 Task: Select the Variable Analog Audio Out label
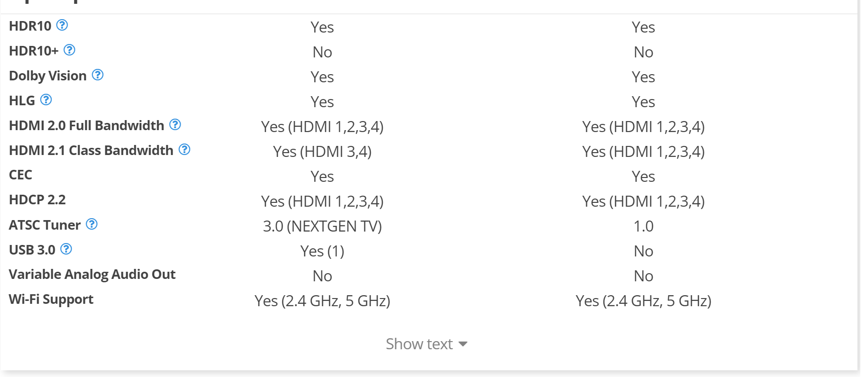pyautogui.click(x=92, y=275)
